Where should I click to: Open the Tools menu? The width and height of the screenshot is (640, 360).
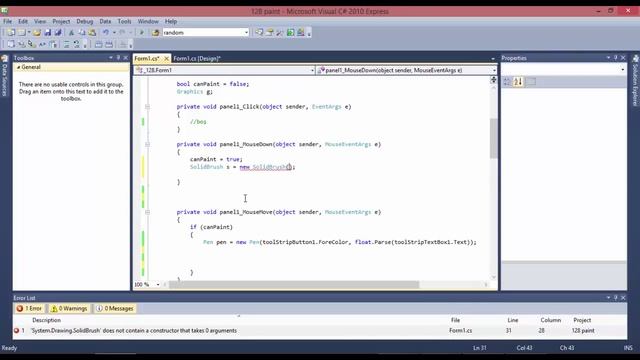pos(124,21)
